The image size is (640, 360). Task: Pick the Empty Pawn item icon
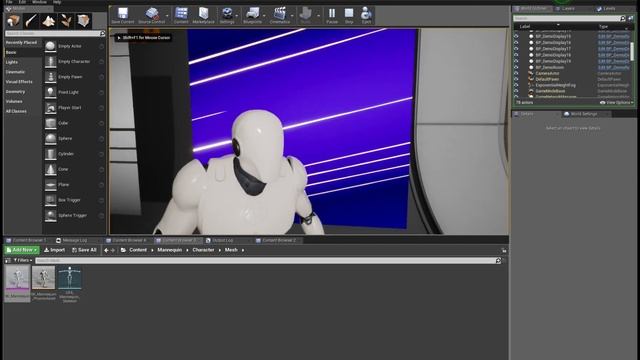pos(51,77)
